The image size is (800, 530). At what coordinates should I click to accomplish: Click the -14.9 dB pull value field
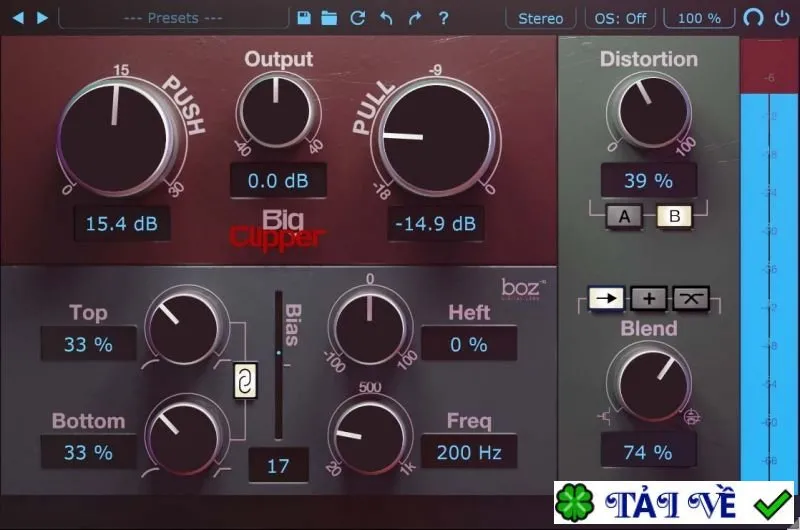[x=436, y=223]
